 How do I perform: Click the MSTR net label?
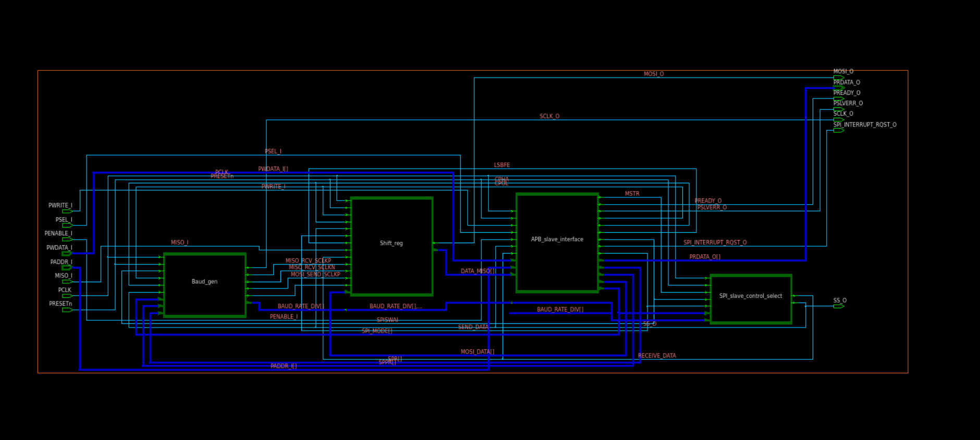632,194
